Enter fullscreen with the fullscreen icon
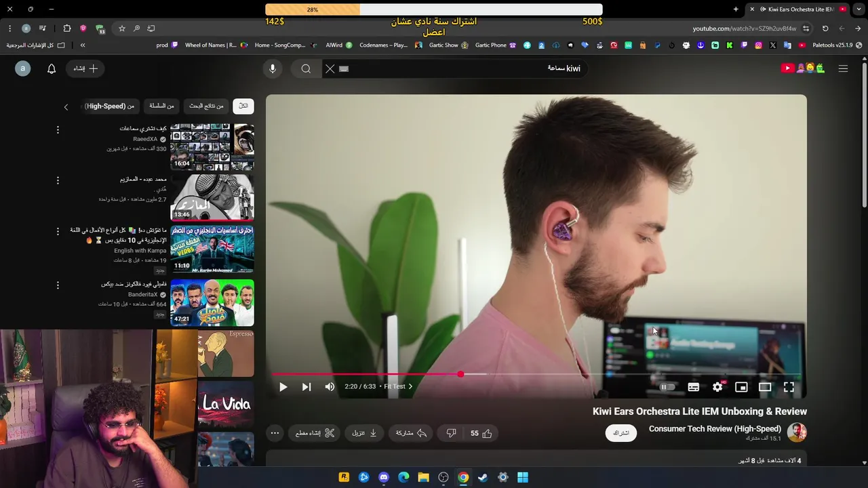This screenshot has width=868, height=488. tap(789, 387)
